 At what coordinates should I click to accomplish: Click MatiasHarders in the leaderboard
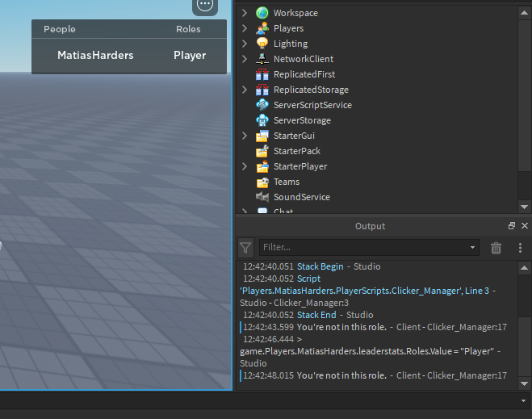95,55
